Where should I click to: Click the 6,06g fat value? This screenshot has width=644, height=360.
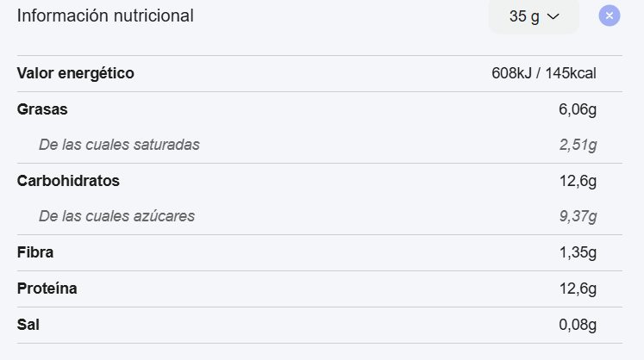tap(578, 109)
